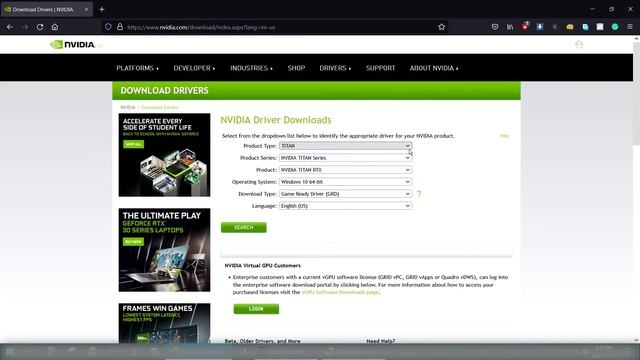Open the Library icon in toolbar

pyautogui.click(x=510, y=27)
